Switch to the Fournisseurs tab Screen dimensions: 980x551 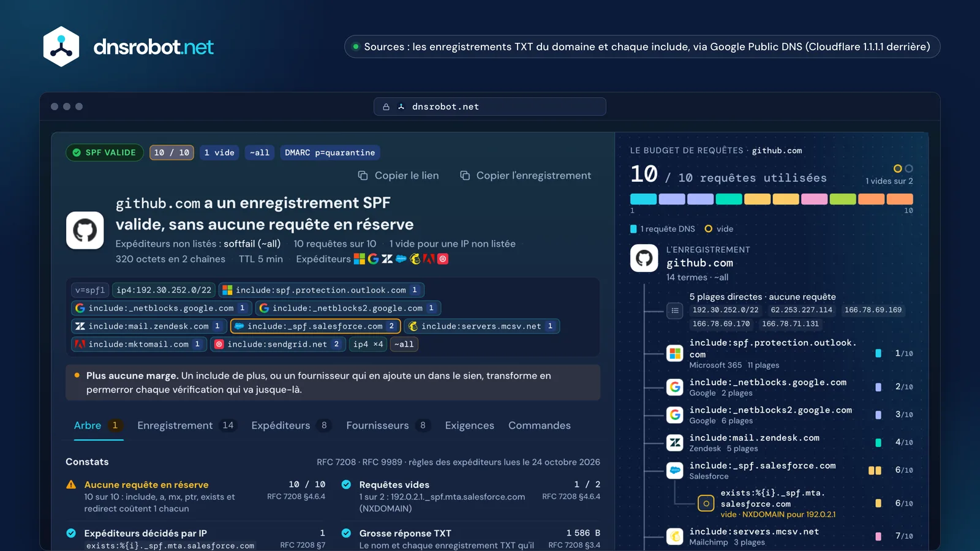[x=388, y=425]
